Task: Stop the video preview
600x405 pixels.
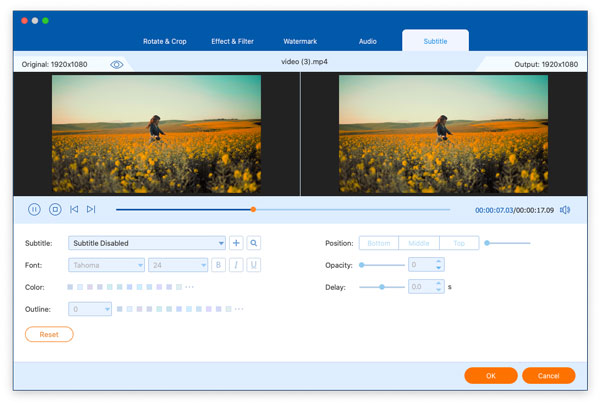Action: [55, 209]
